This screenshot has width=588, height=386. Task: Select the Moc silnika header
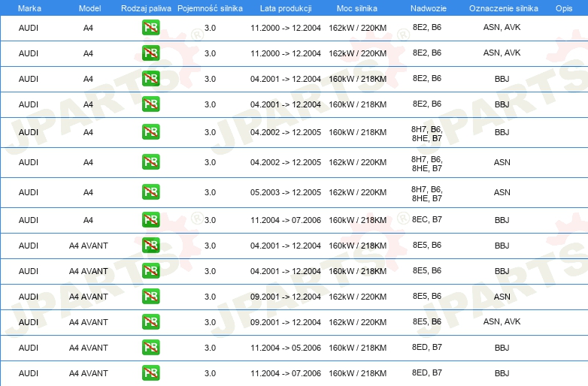point(357,8)
